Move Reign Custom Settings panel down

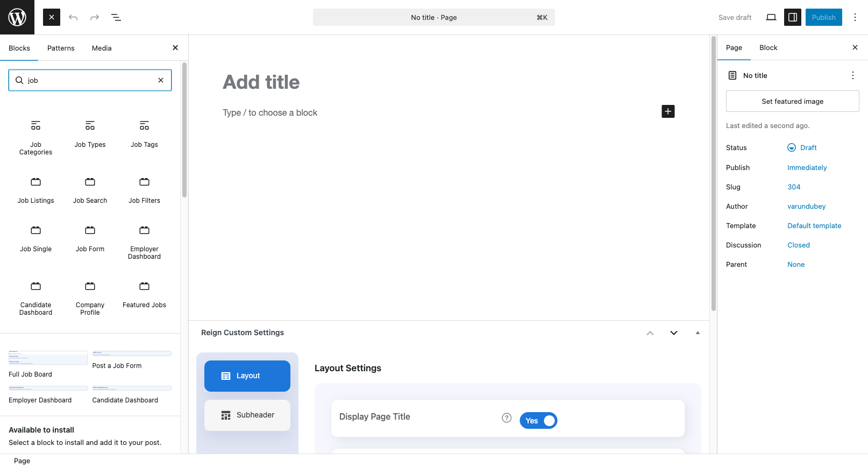pyautogui.click(x=674, y=333)
